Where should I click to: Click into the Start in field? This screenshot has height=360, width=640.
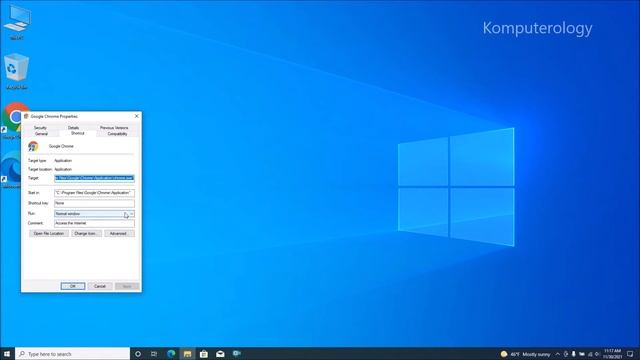(x=94, y=193)
